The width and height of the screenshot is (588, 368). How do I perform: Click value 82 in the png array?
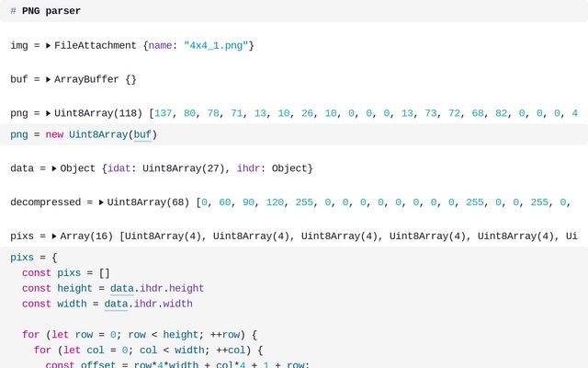coord(501,113)
